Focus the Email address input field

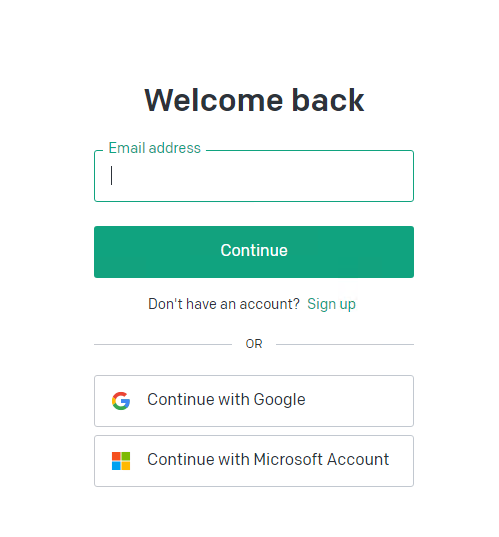pos(254,176)
